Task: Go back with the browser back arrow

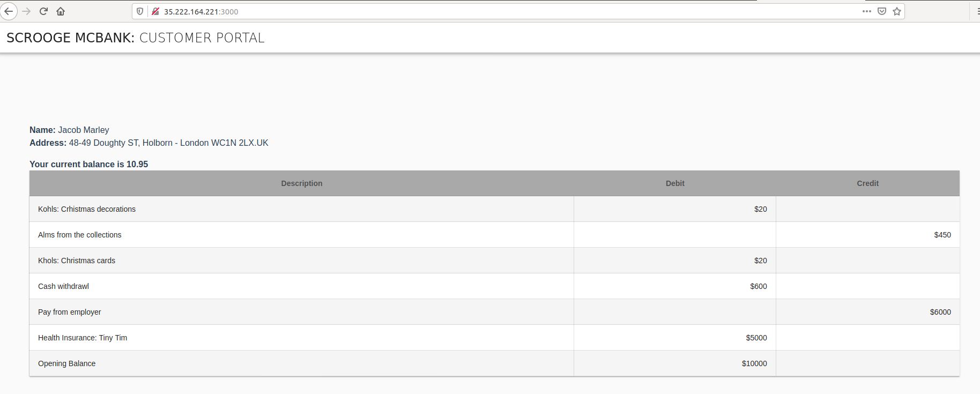Action: click(9, 11)
